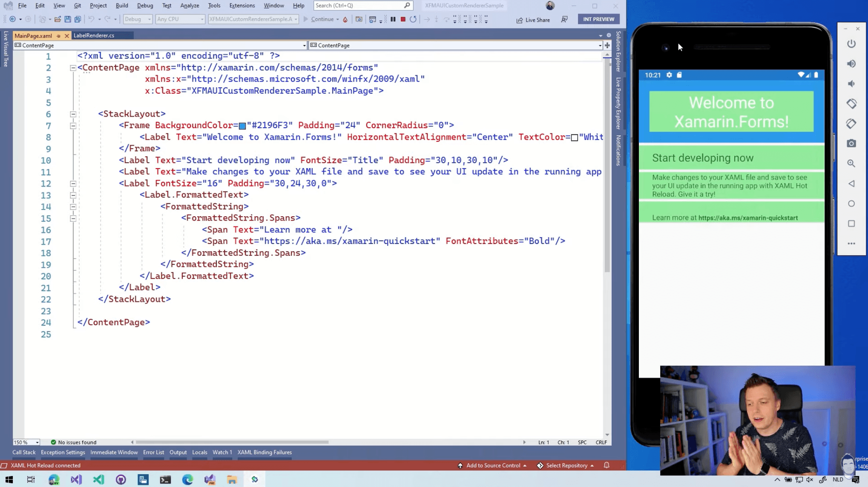Click the emulator Zoom magnifier icon
The image size is (868, 487).
[x=851, y=163]
